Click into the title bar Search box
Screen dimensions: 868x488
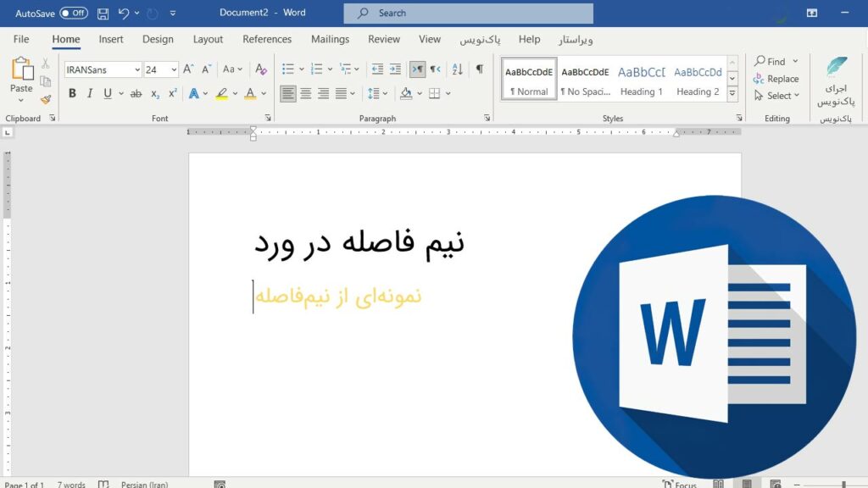(468, 14)
